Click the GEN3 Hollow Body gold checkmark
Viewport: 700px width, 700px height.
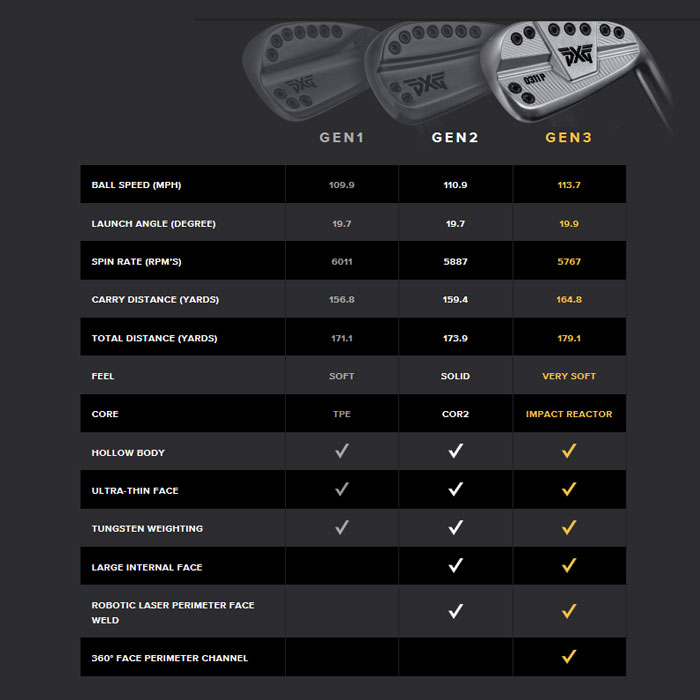569,451
